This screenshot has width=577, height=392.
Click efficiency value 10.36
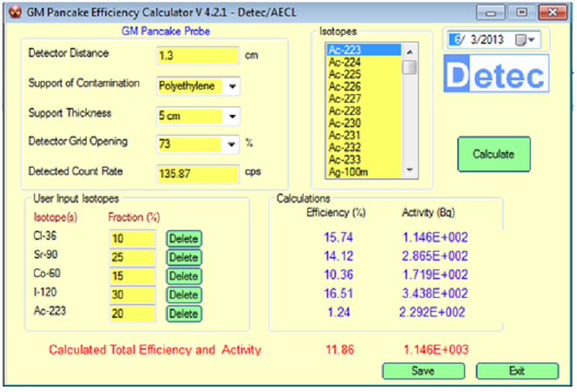[x=338, y=275]
